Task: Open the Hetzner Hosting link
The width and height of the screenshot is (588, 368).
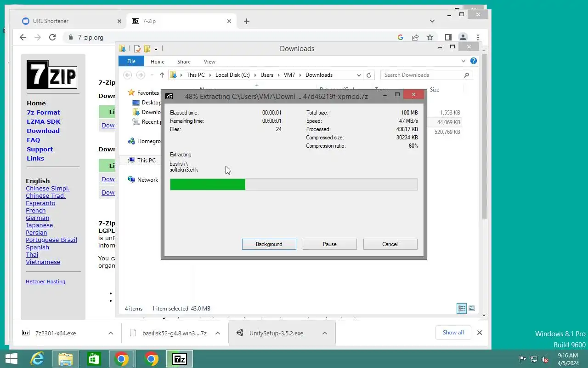Action: 45,282
